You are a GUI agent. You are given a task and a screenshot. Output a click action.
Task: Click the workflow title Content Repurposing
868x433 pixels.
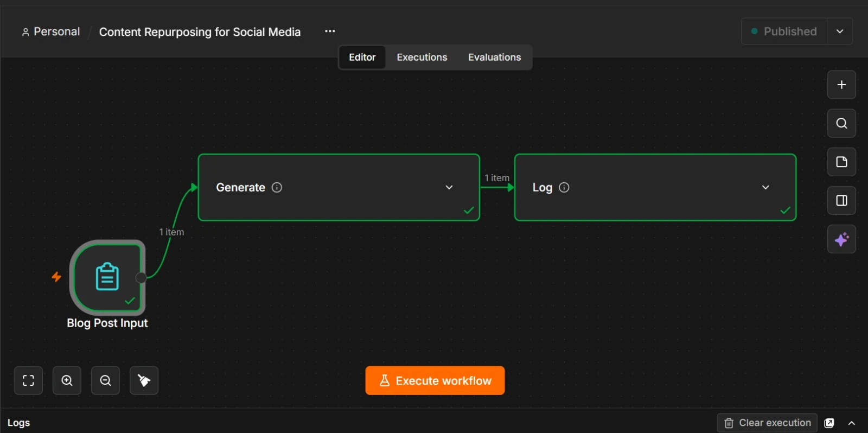200,32
